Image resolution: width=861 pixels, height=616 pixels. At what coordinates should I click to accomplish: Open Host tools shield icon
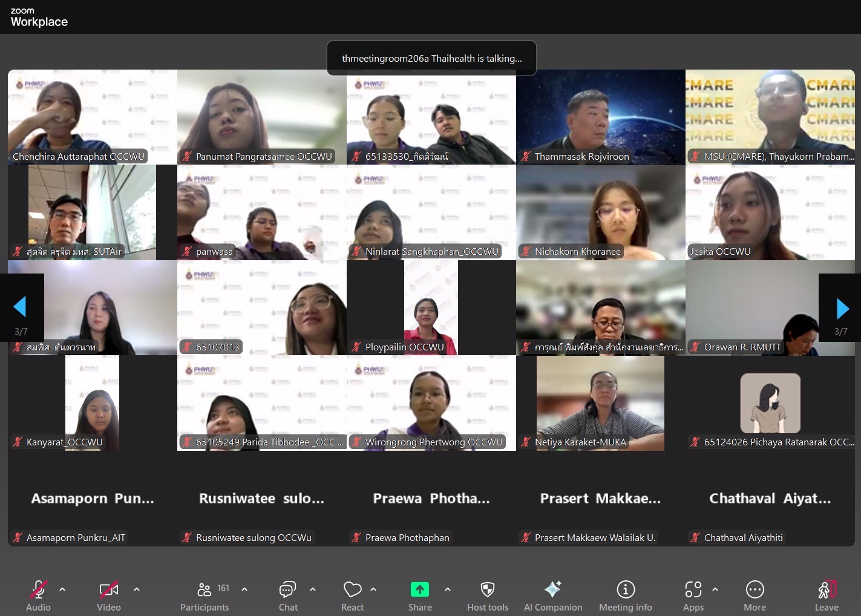[x=487, y=595]
